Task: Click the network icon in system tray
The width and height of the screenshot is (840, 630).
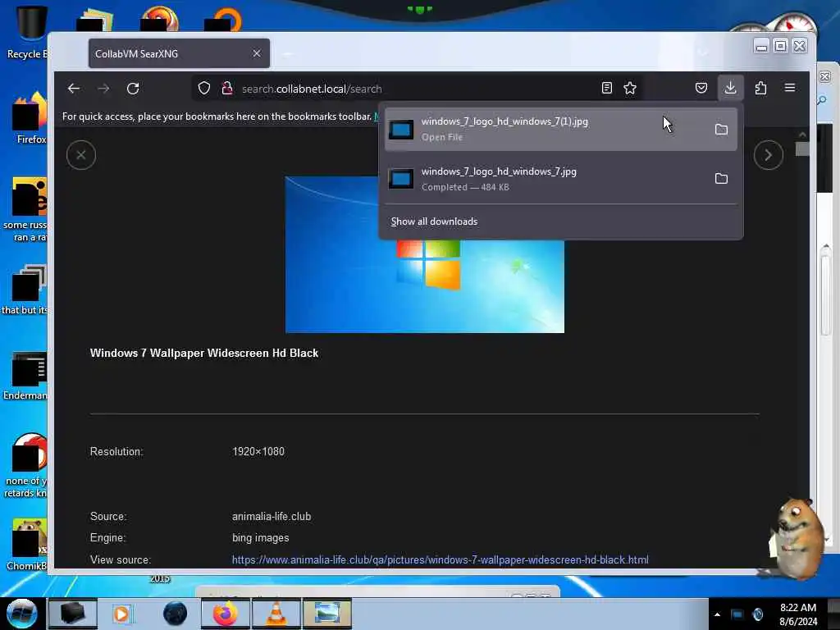Action: click(x=737, y=614)
